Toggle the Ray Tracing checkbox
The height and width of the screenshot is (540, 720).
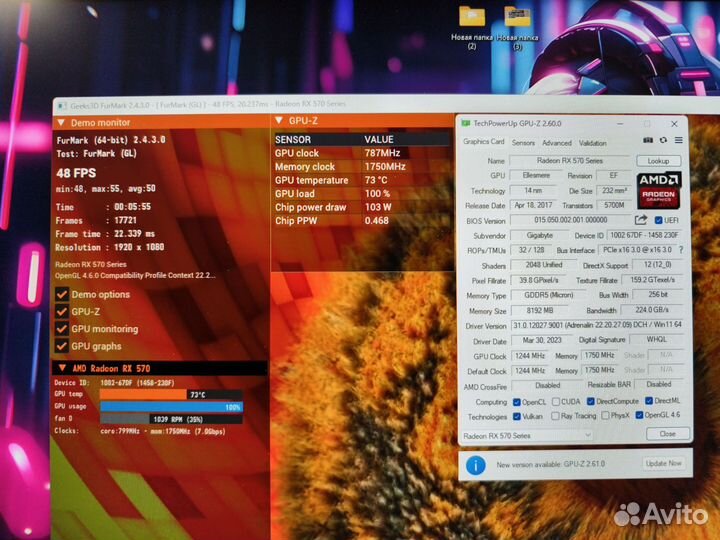[x=555, y=416]
